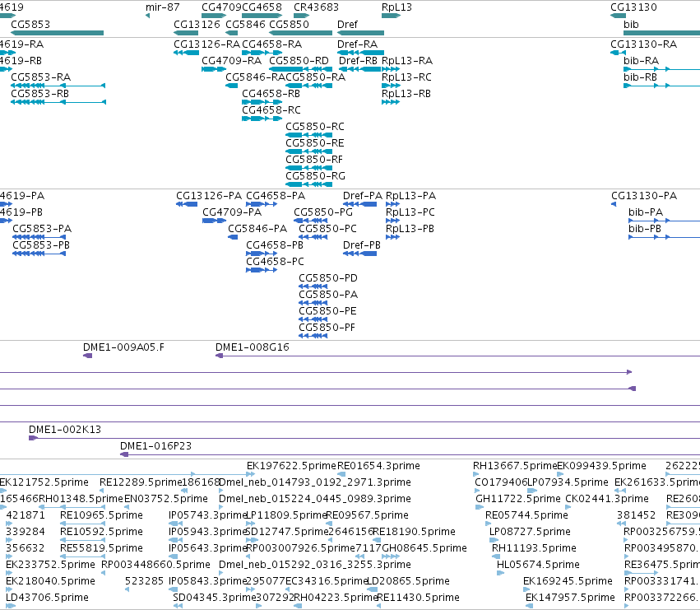Select transcript Dref-RA label

358,44
